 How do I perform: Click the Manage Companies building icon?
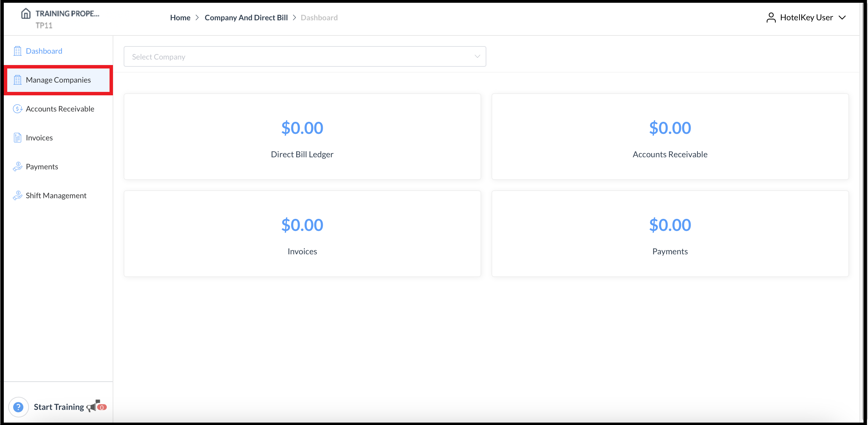tap(18, 79)
